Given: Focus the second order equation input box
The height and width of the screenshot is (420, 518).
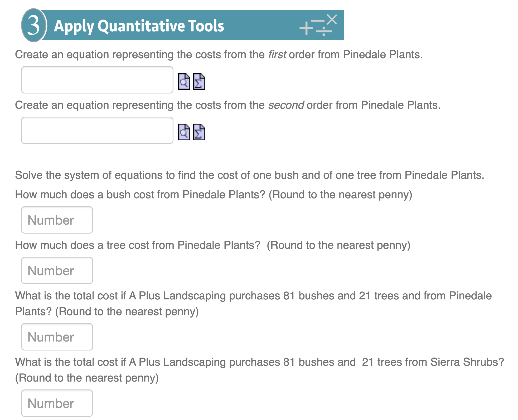Looking at the screenshot, I should coord(97,130).
